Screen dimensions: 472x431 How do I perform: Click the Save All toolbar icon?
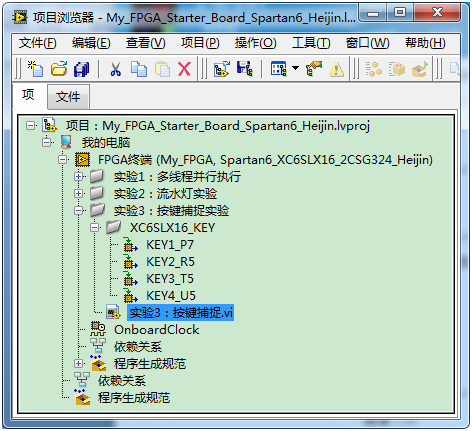point(81,69)
